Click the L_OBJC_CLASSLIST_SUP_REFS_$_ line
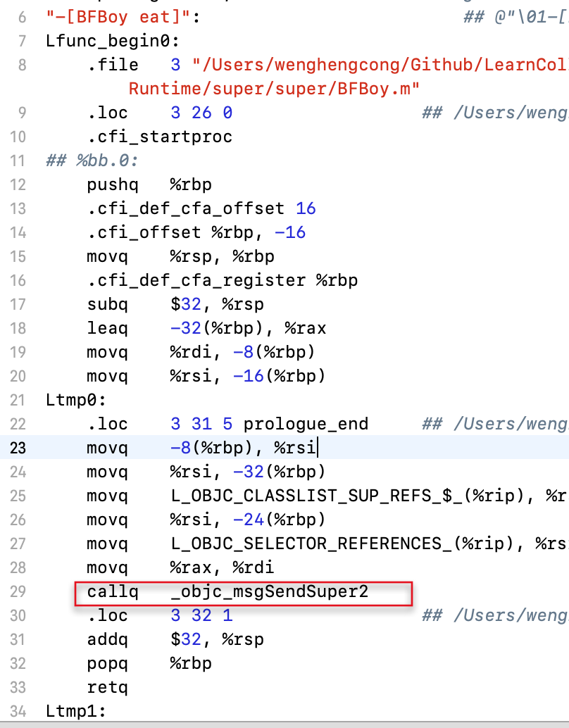This screenshot has width=569, height=728. [327, 496]
